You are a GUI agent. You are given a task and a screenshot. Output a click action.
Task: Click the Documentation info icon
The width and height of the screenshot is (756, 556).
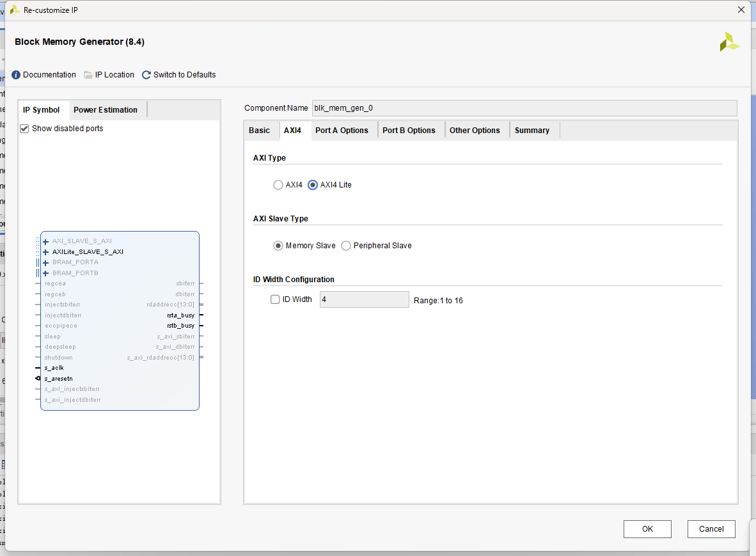click(16, 75)
